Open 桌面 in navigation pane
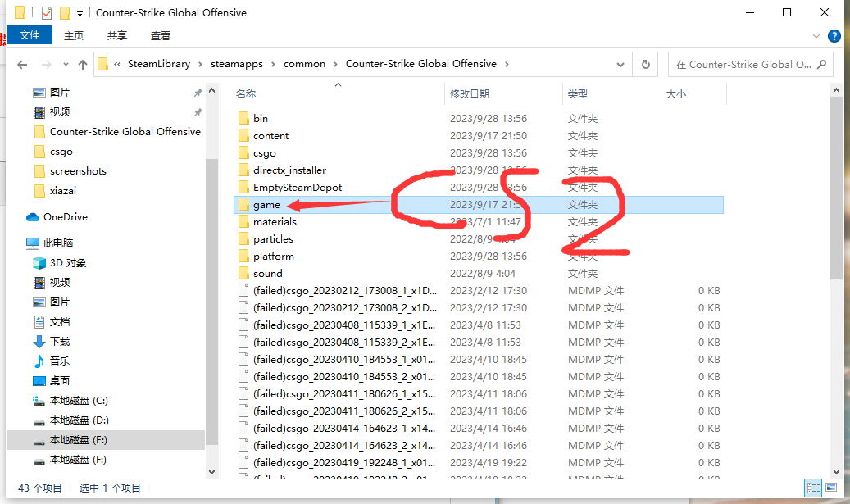 60,380
